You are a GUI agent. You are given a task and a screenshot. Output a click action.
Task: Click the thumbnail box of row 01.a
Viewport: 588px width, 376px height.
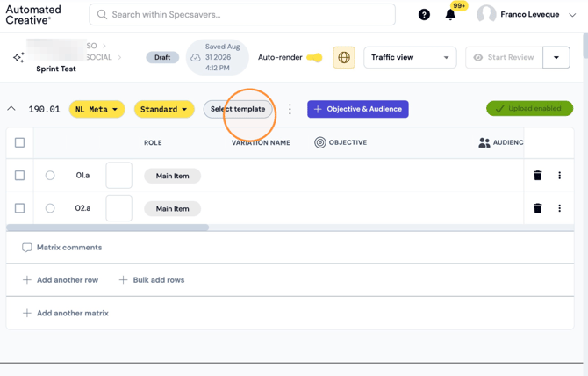pyautogui.click(x=118, y=175)
